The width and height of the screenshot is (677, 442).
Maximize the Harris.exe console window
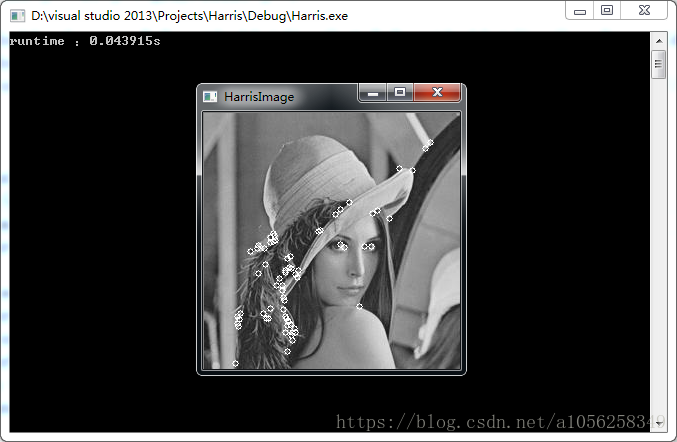coord(607,11)
